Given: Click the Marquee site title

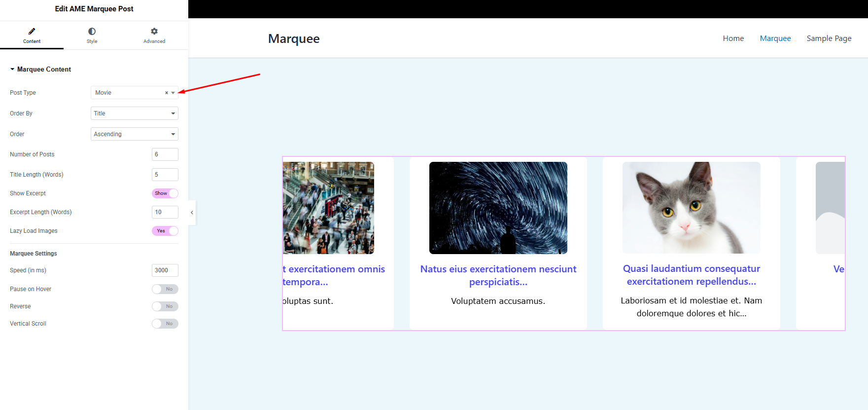Looking at the screenshot, I should [294, 38].
